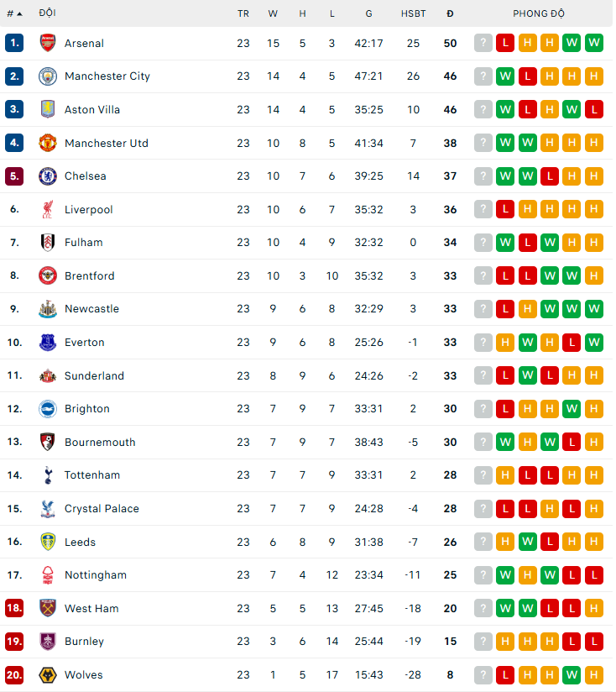Open the Nottingham team link
This screenshot has height=692, width=616.
(95, 575)
